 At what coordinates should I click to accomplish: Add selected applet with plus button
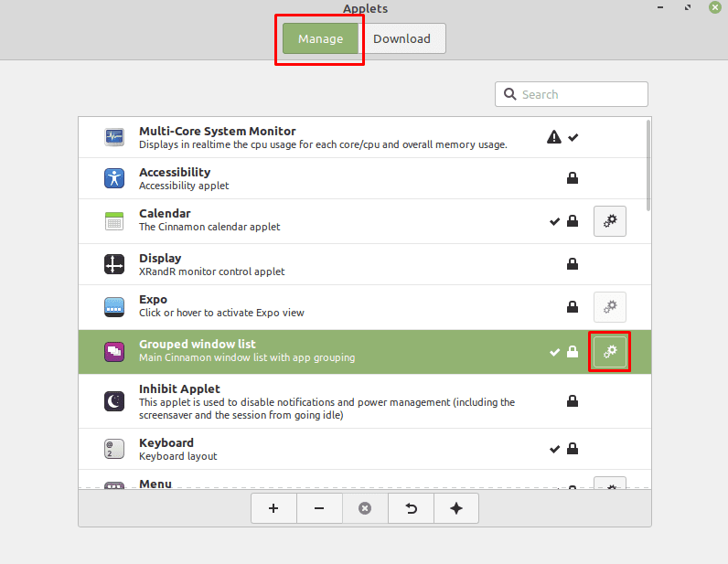tap(273, 508)
